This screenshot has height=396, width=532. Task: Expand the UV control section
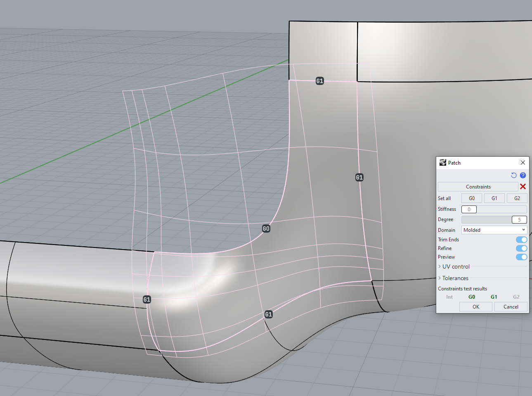click(x=456, y=267)
